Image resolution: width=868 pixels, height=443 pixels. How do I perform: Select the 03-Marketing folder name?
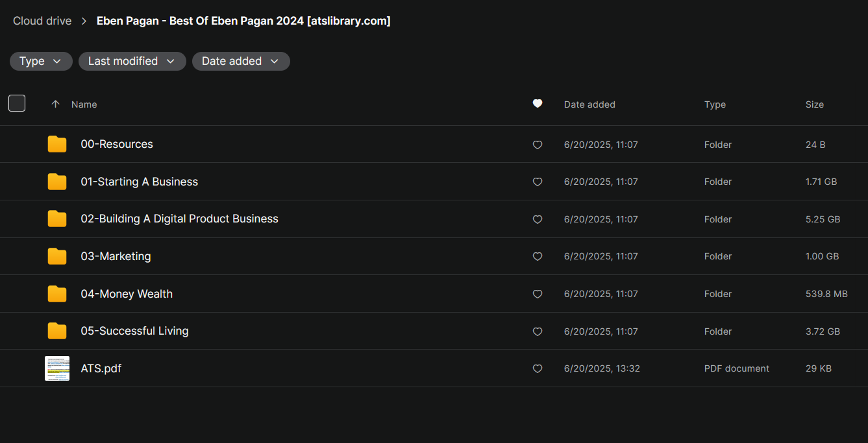(x=116, y=256)
